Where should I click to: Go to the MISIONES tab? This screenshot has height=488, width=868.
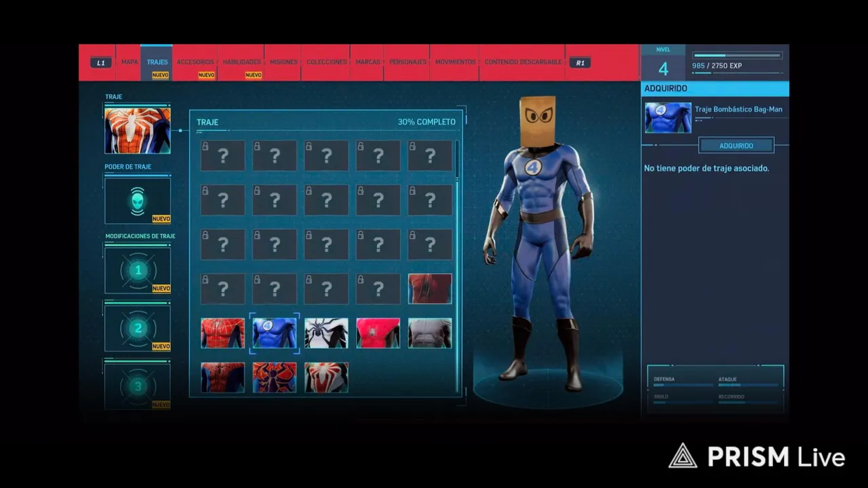[x=283, y=62]
